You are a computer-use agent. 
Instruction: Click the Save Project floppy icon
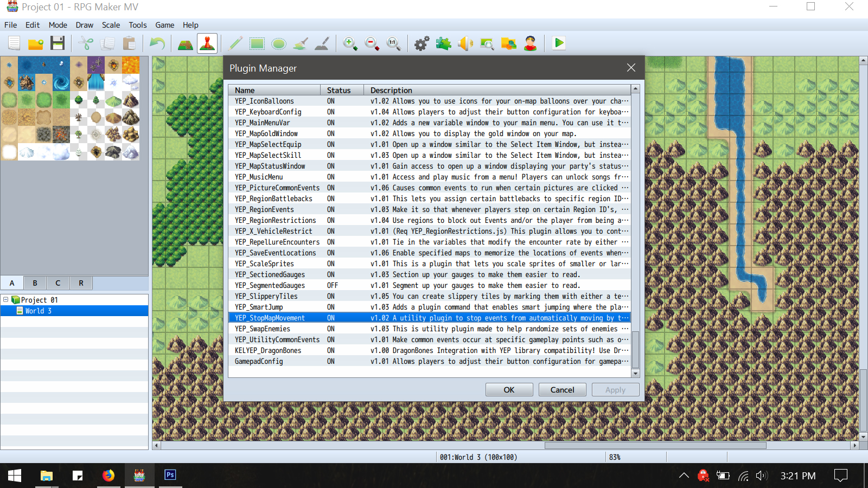[58, 43]
